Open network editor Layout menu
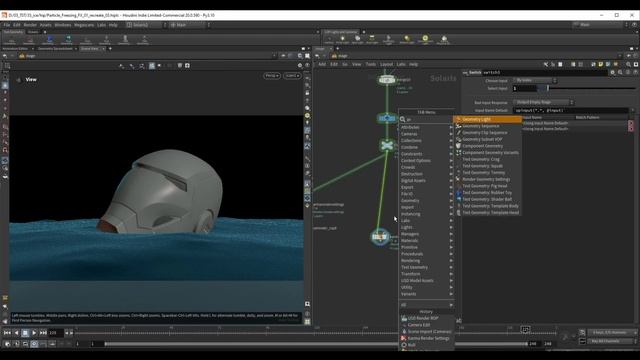Screen dimensions: 640x360 386,64
